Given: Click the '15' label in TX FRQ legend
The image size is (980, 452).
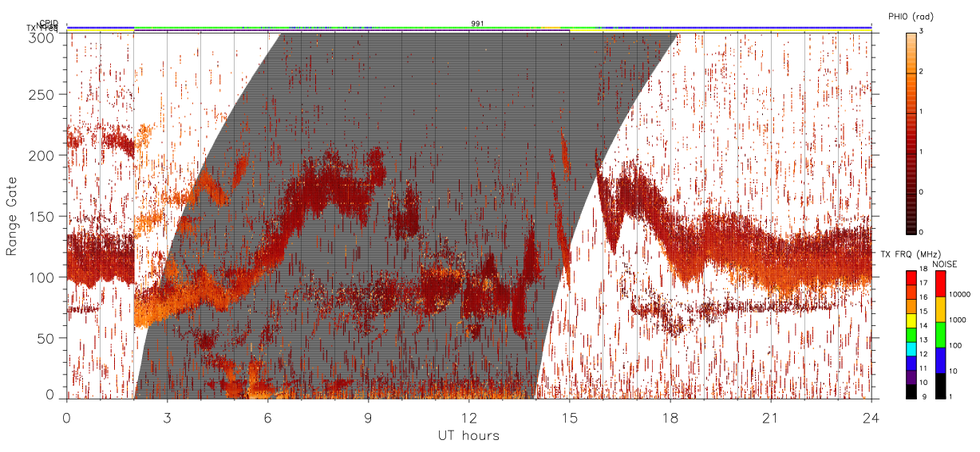Looking at the screenshot, I should (x=923, y=312).
